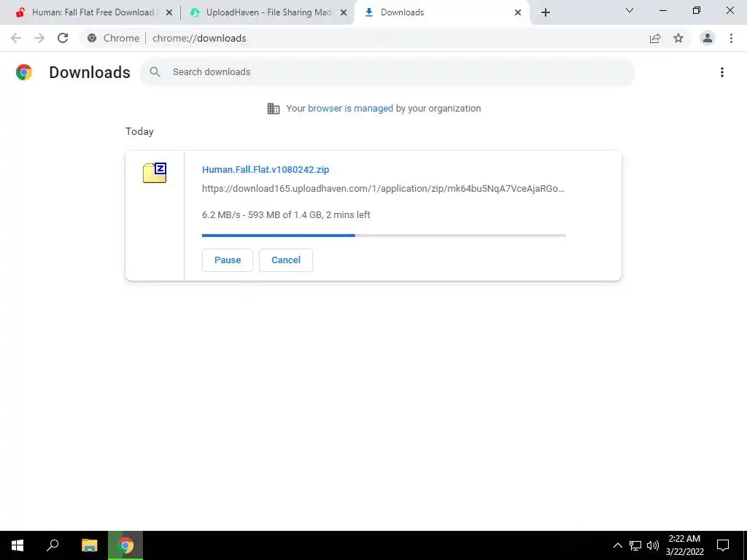Click the UploadHaven tab favicon

195,12
